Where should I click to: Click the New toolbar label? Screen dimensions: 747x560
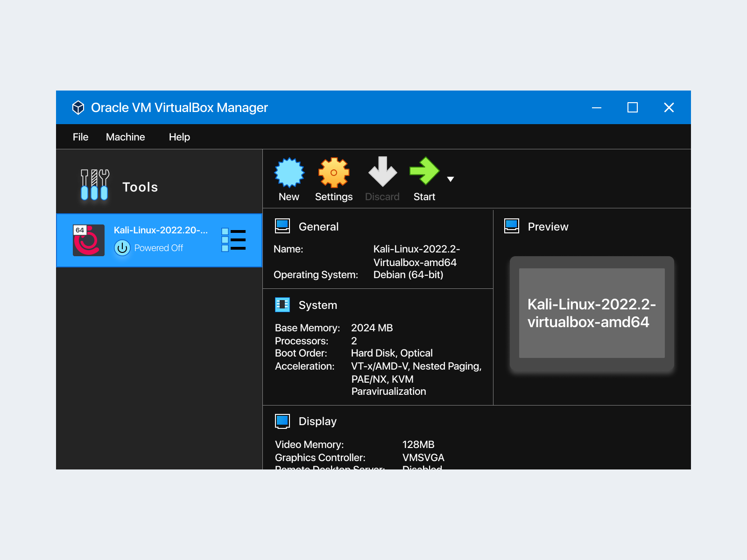click(289, 197)
